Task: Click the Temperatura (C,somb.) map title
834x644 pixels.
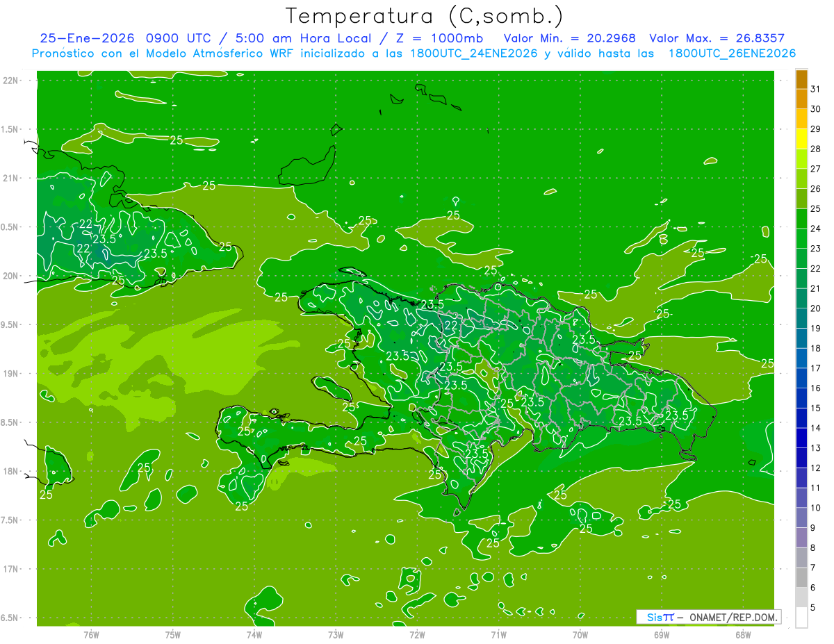Action: (x=424, y=16)
